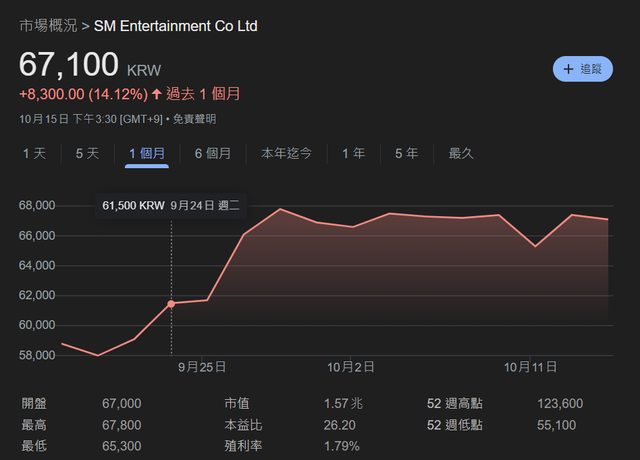Choose the 本年迄今 range tab
Image resolution: width=640 pixels, height=460 pixels.
[x=286, y=153]
